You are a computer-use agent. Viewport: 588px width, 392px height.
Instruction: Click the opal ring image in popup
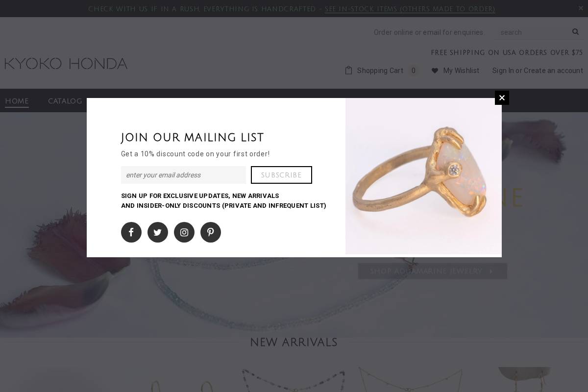(423, 176)
